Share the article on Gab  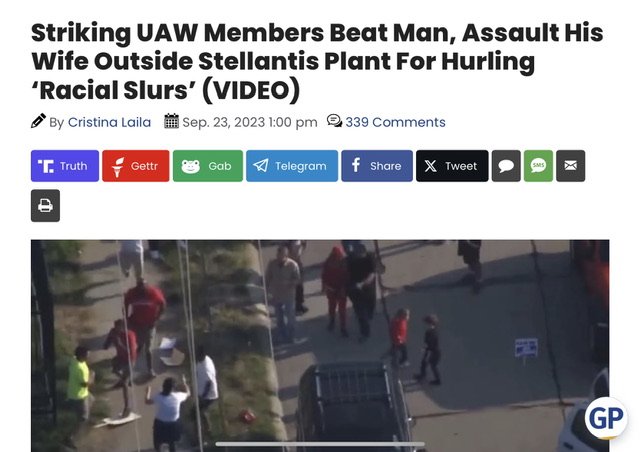(x=208, y=166)
